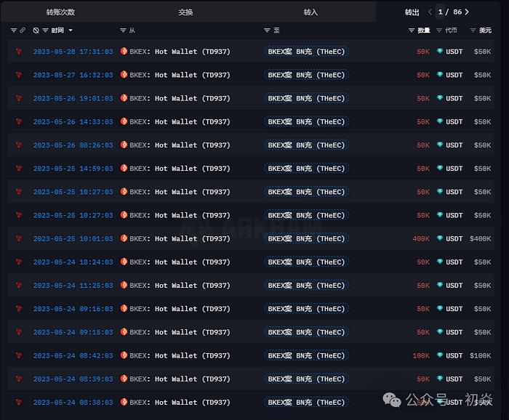This screenshot has height=420, width=509.
Task: Click Tron icon on 2023-05-26 19:01:03 row
Action: [19, 98]
